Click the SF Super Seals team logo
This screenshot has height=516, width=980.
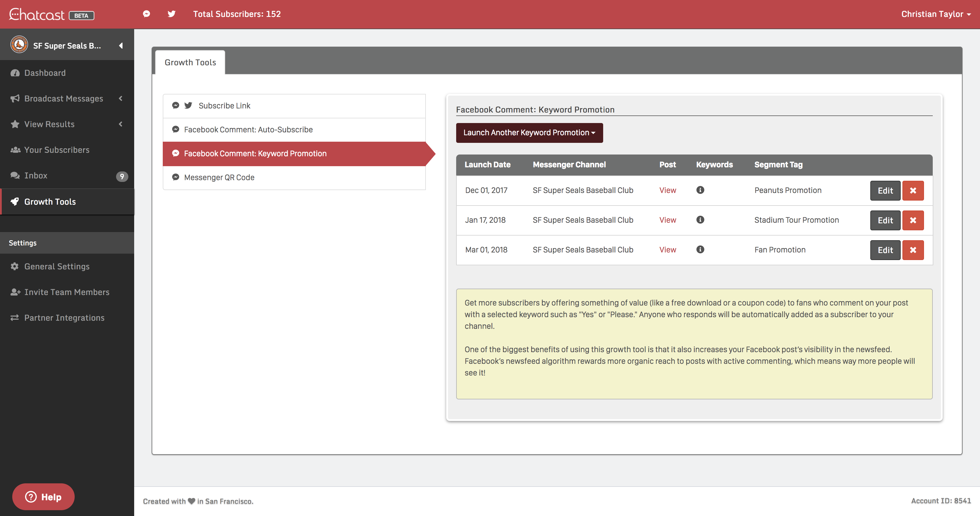19,45
